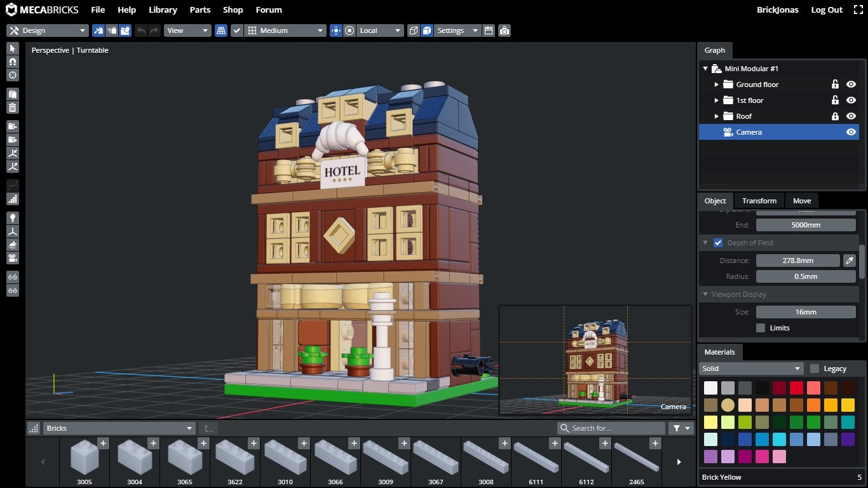Click the redo arrow

pos(154,30)
